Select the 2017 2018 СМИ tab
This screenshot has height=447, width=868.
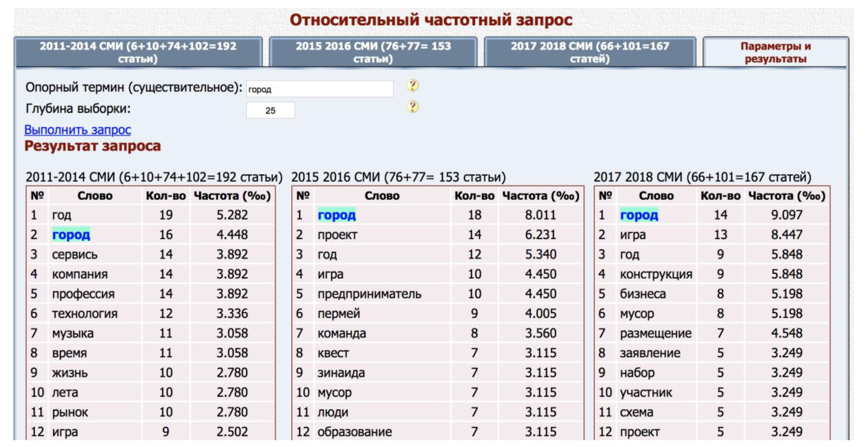590,52
